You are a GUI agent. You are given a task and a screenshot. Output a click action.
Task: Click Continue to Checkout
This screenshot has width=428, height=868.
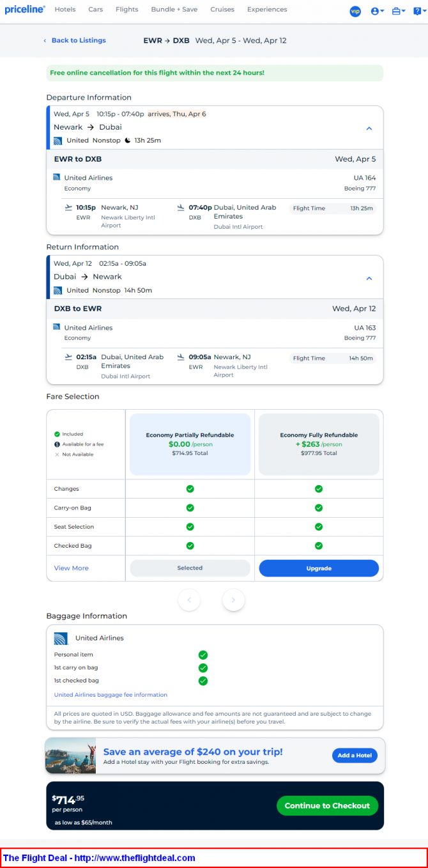[327, 806]
